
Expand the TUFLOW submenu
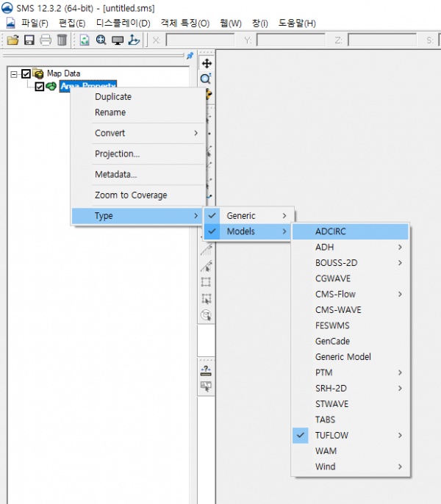(351, 435)
